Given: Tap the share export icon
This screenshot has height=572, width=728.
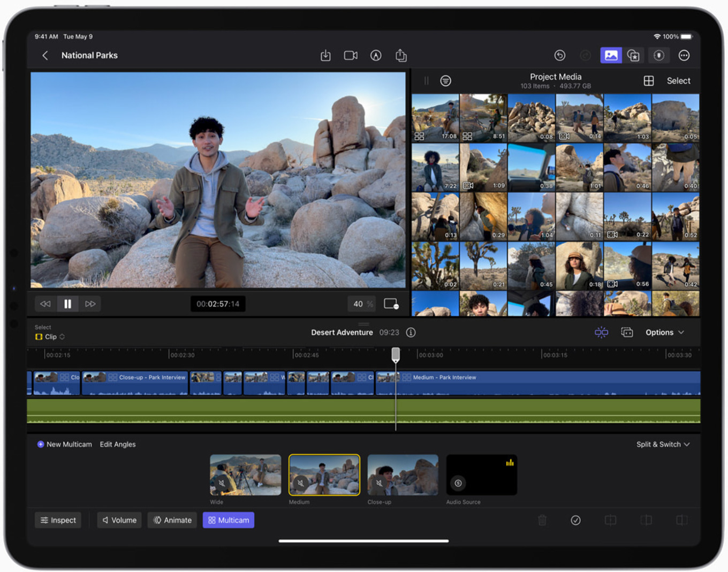Looking at the screenshot, I should pyautogui.click(x=401, y=56).
